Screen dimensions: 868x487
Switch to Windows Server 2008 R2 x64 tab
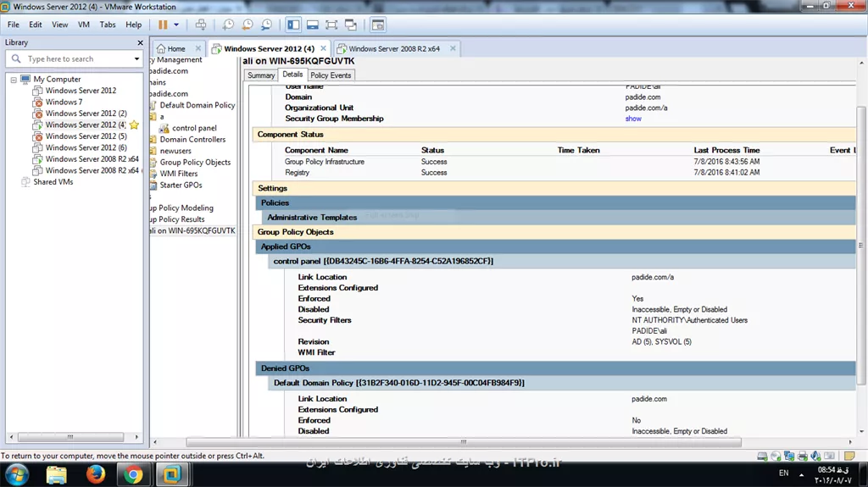pyautogui.click(x=393, y=49)
